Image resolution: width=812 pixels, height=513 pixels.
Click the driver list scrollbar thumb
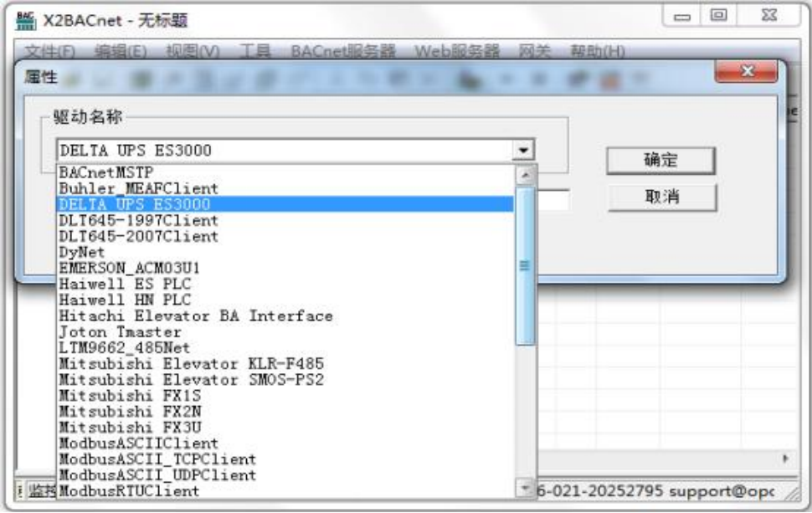[525, 265]
